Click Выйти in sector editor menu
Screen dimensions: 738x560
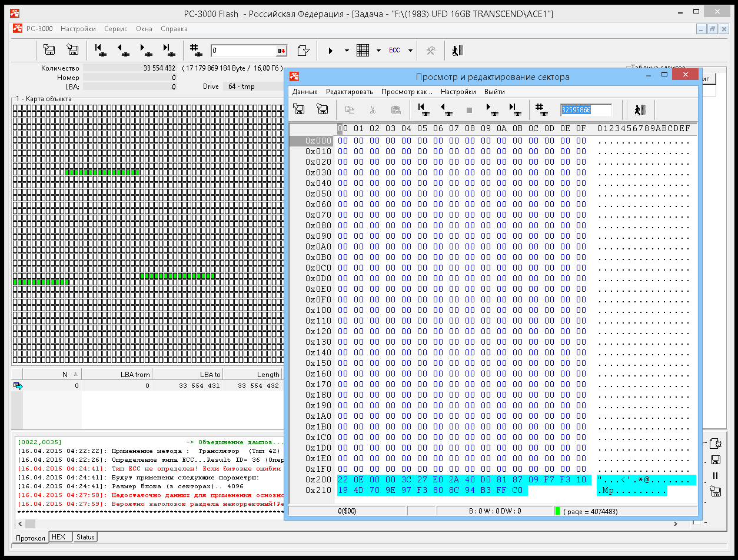(494, 92)
